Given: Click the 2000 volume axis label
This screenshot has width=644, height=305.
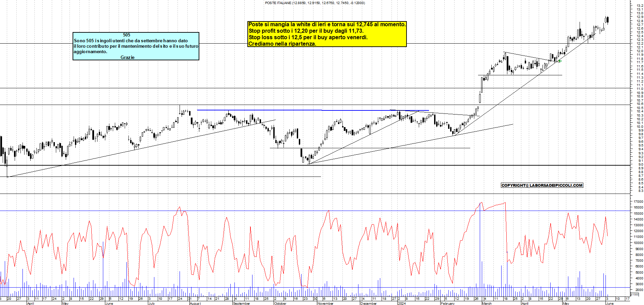Looking at the screenshot, I should coord(639,290).
